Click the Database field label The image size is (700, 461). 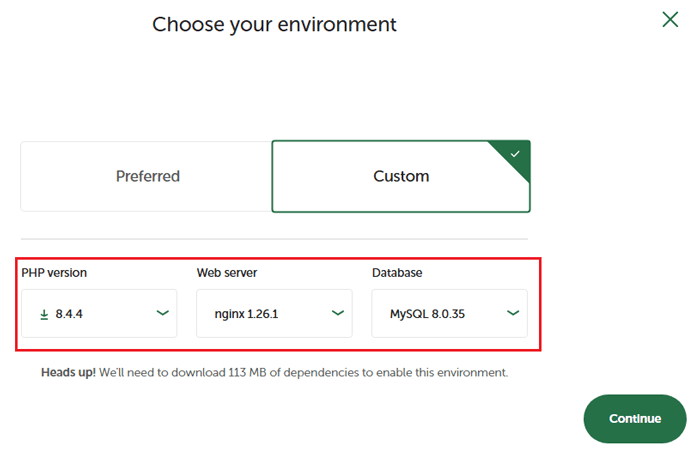pos(397,272)
